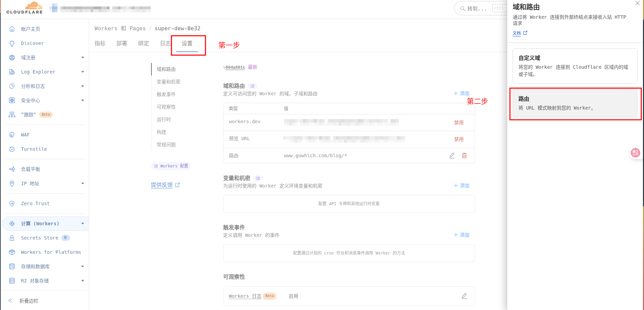Click the WAF shield icon

tap(12, 135)
